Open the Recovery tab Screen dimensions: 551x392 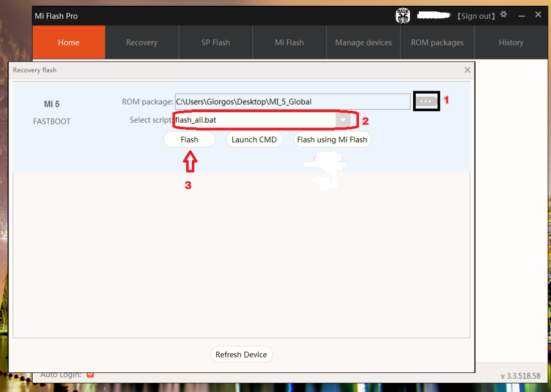pyautogui.click(x=142, y=42)
